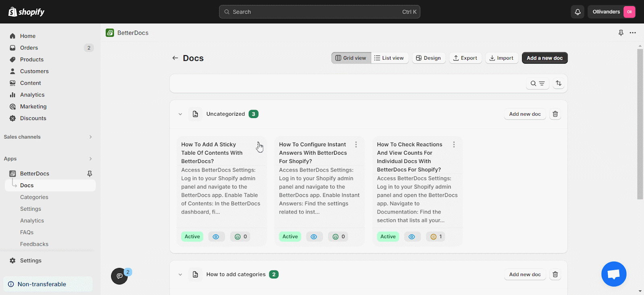Click the Discounts sidebar icon
Image resolution: width=644 pixels, height=295 pixels.
click(12, 118)
